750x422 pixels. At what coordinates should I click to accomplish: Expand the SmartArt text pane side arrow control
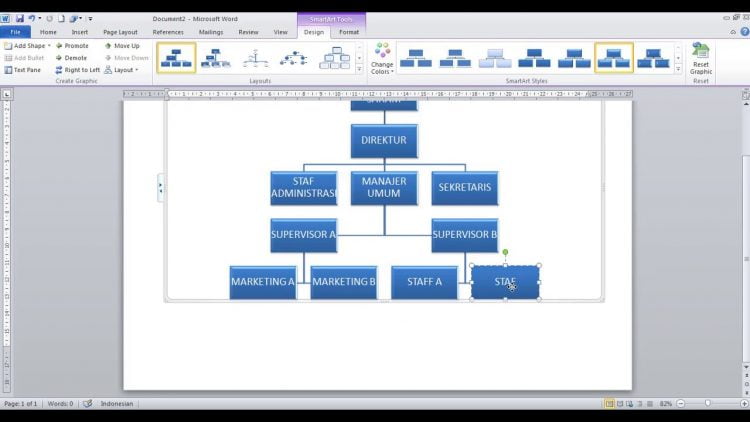click(x=160, y=188)
